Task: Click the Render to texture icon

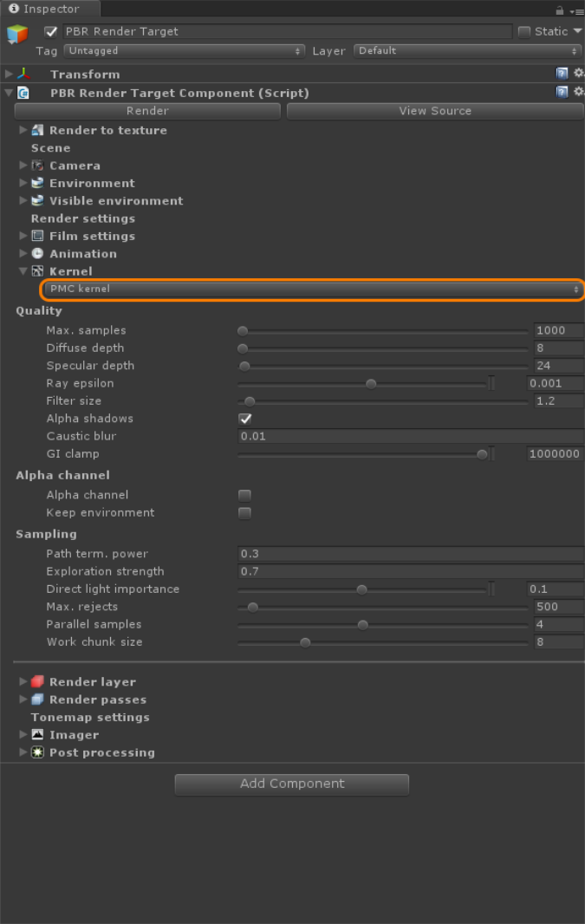Action: [x=38, y=130]
